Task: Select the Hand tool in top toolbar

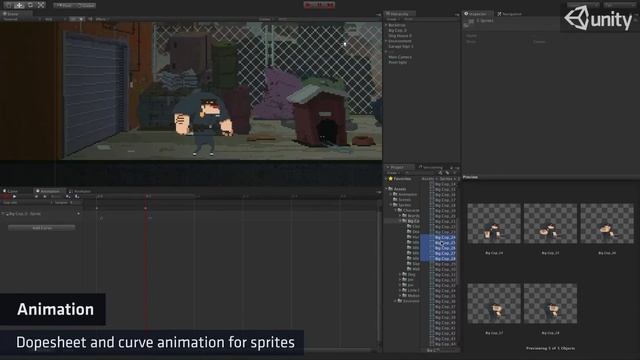Action: (9, 5)
